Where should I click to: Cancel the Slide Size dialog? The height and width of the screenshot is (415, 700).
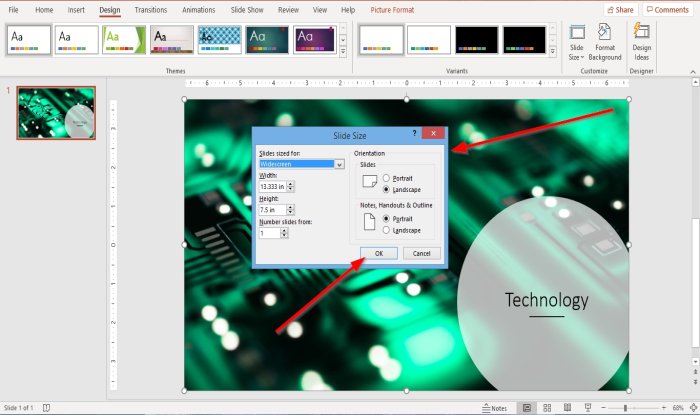[421, 253]
